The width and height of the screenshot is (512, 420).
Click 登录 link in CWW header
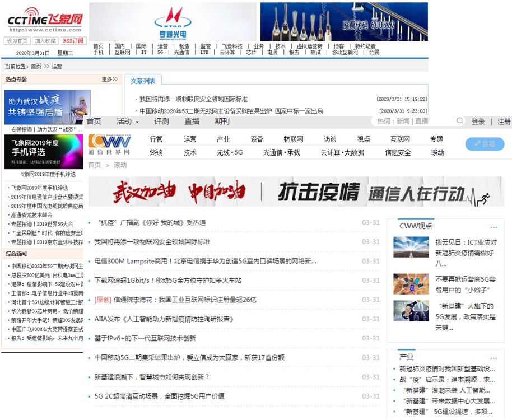[478, 122]
